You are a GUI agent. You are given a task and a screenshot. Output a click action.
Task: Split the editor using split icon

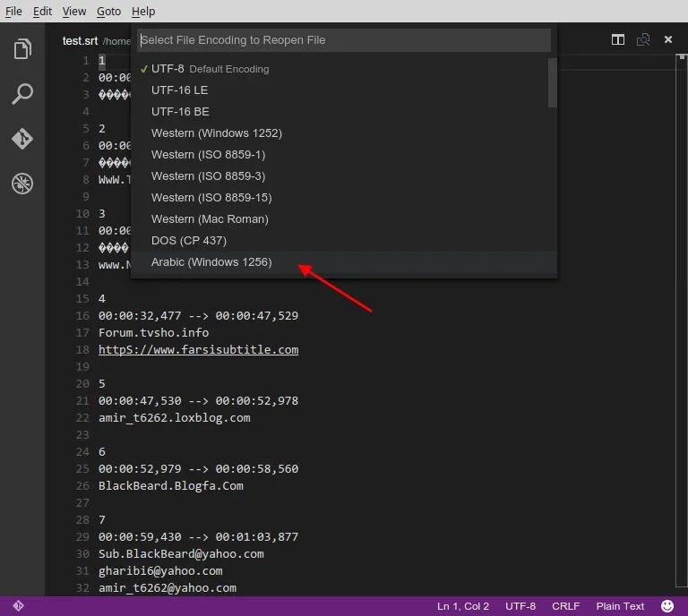tap(618, 39)
